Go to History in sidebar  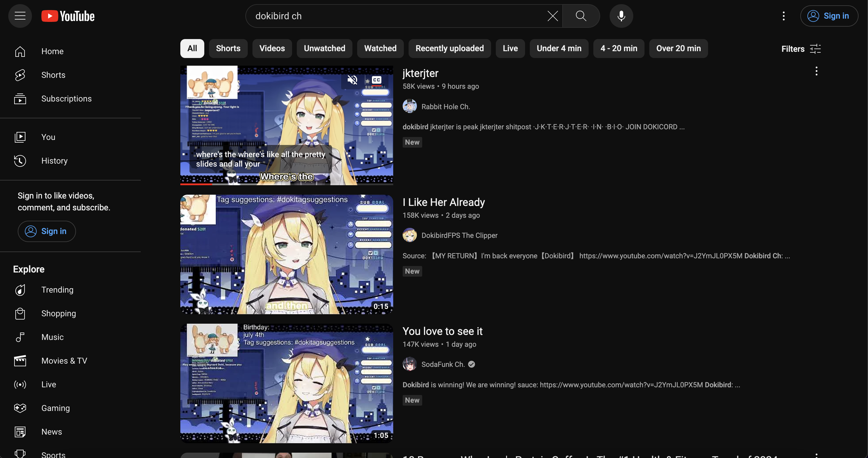click(54, 161)
